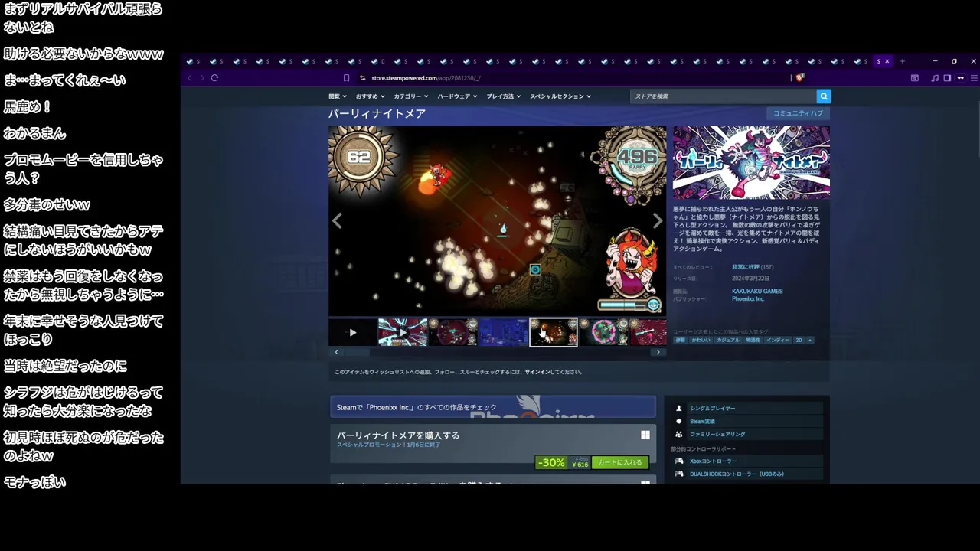Click the -30% discount badge
Image resolution: width=980 pixels, height=551 pixels.
(551, 462)
